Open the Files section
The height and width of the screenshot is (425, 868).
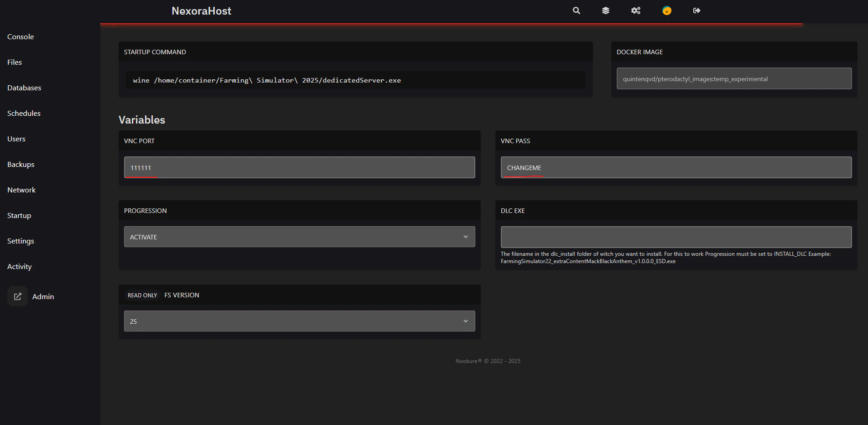tap(15, 62)
